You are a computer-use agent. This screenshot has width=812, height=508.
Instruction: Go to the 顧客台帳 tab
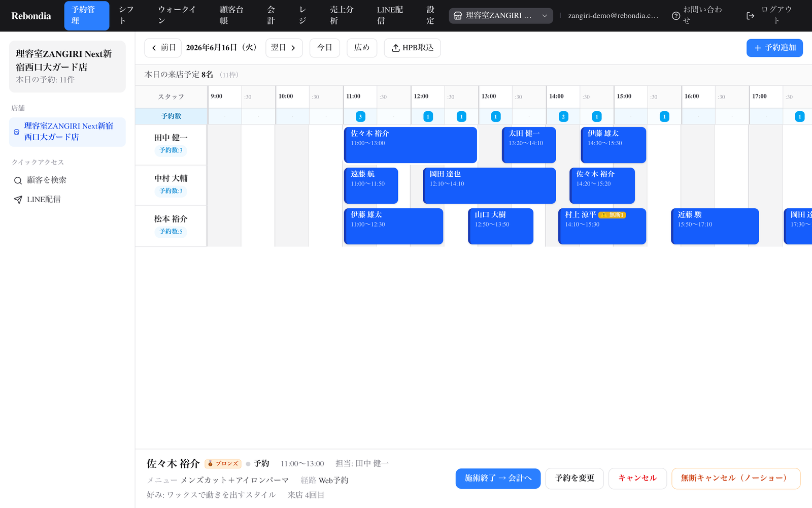click(231, 15)
